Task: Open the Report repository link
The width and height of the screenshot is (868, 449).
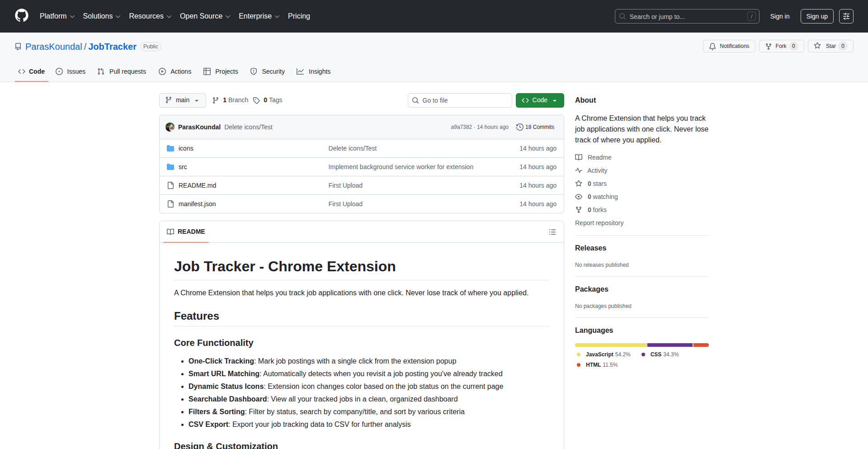Action: (x=599, y=223)
